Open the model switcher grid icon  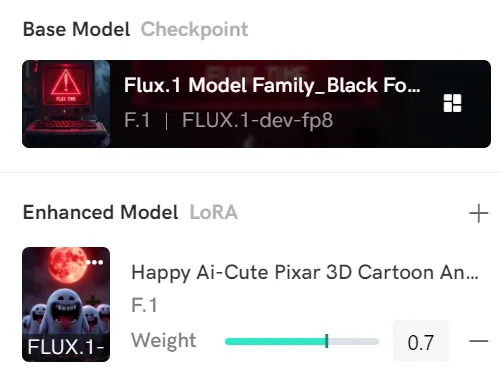pos(452,103)
